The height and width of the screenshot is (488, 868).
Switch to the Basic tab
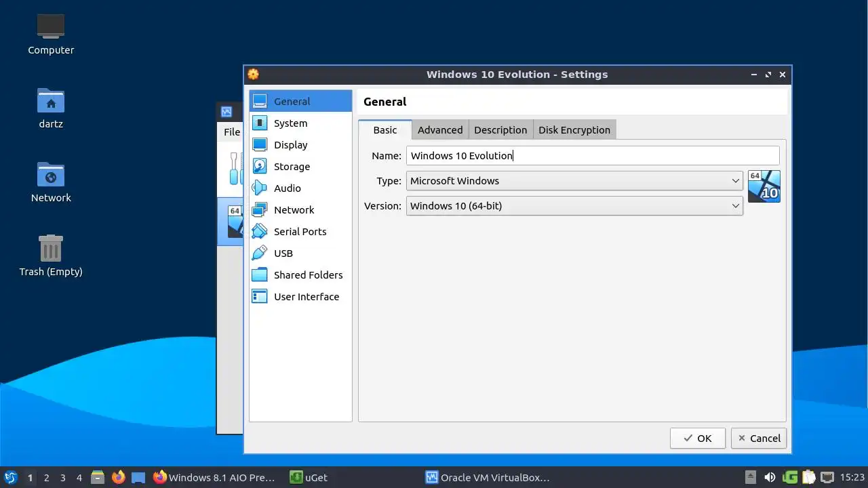tap(385, 129)
